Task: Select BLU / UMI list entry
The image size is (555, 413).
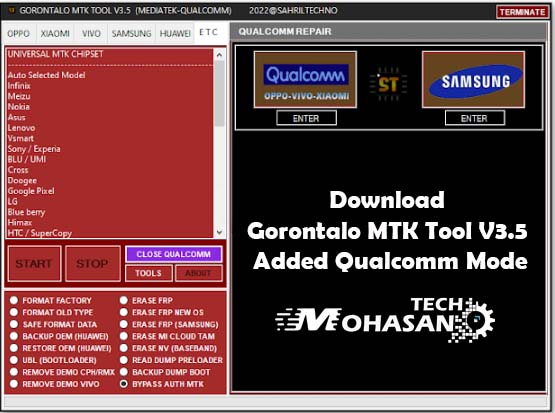Action: [x=110, y=159]
